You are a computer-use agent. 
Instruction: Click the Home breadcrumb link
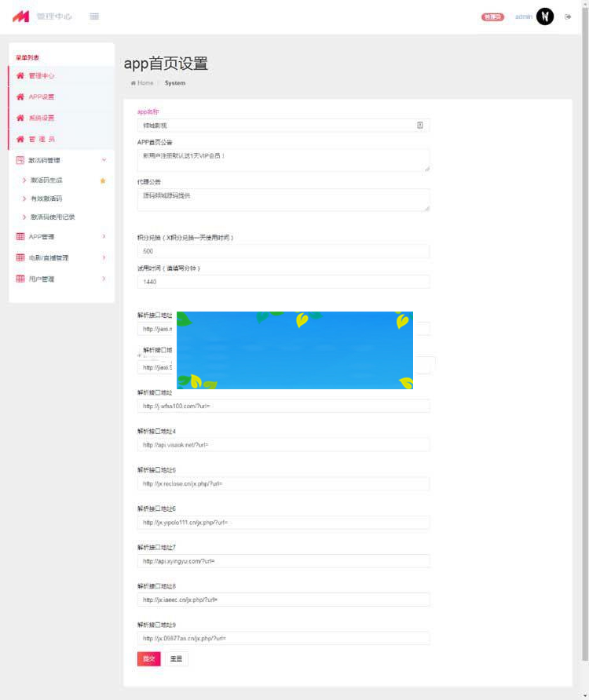click(x=143, y=83)
